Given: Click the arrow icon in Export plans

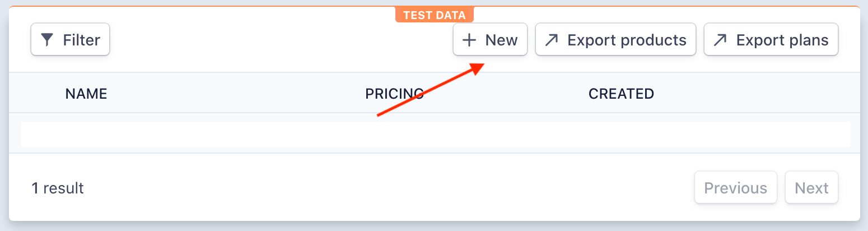Looking at the screenshot, I should tap(720, 40).
